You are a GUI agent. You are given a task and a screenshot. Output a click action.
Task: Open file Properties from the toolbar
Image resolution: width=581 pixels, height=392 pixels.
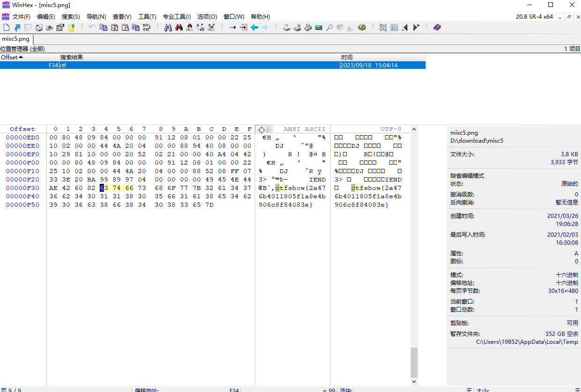(x=60, y=28)
